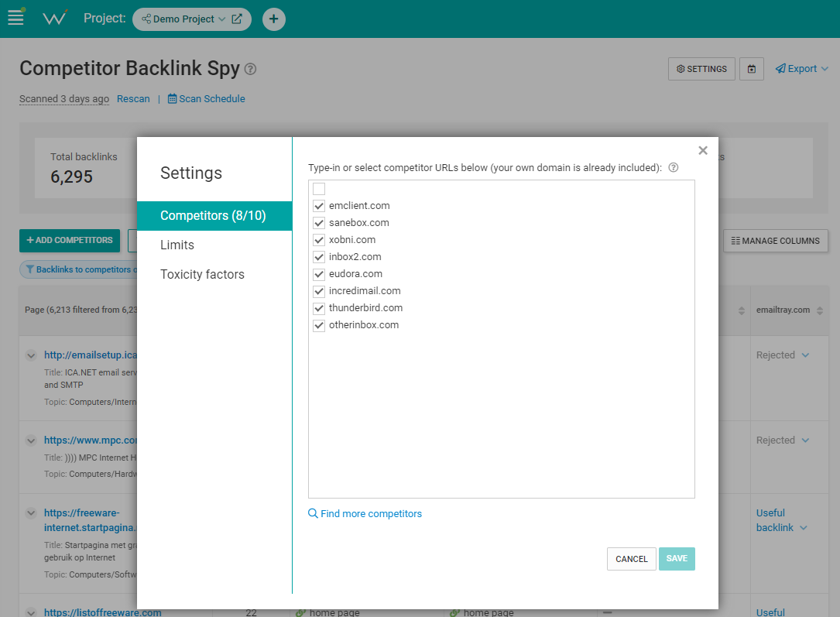The width and height of the screenshot is (840, 617).
Task: Click the SETTINGS button
Action: [701, 69]
